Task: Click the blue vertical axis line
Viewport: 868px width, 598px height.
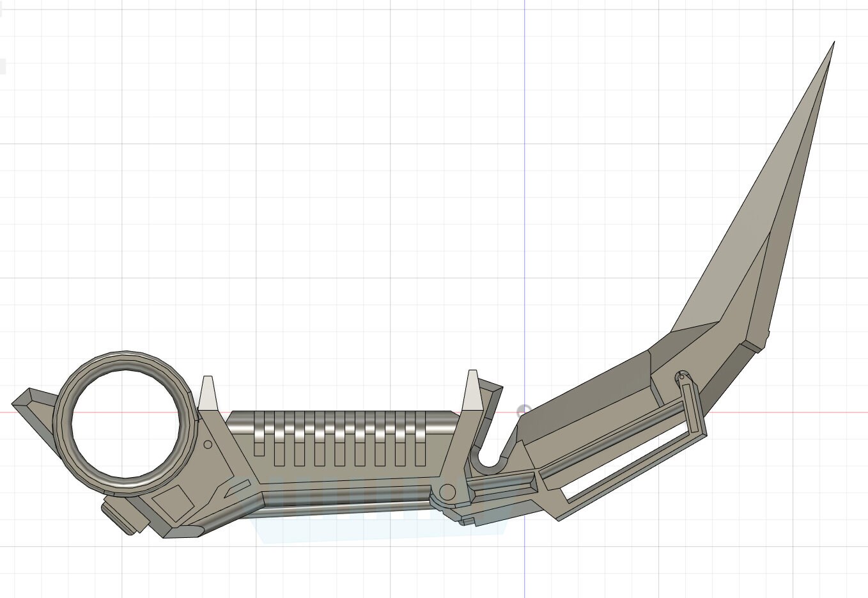Action: coord(524,192)
